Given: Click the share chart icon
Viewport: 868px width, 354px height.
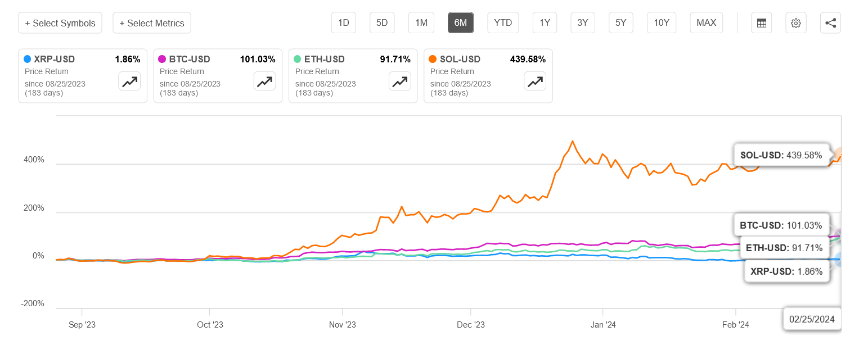Looking at the screenshot, I should point(830,22).
